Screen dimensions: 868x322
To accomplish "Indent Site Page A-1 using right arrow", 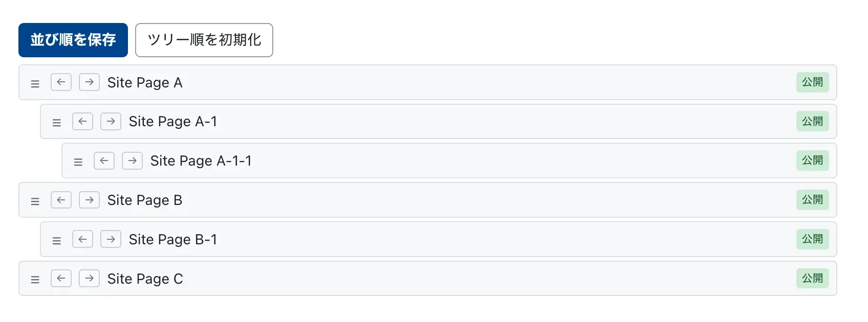I will pos(111,122).
